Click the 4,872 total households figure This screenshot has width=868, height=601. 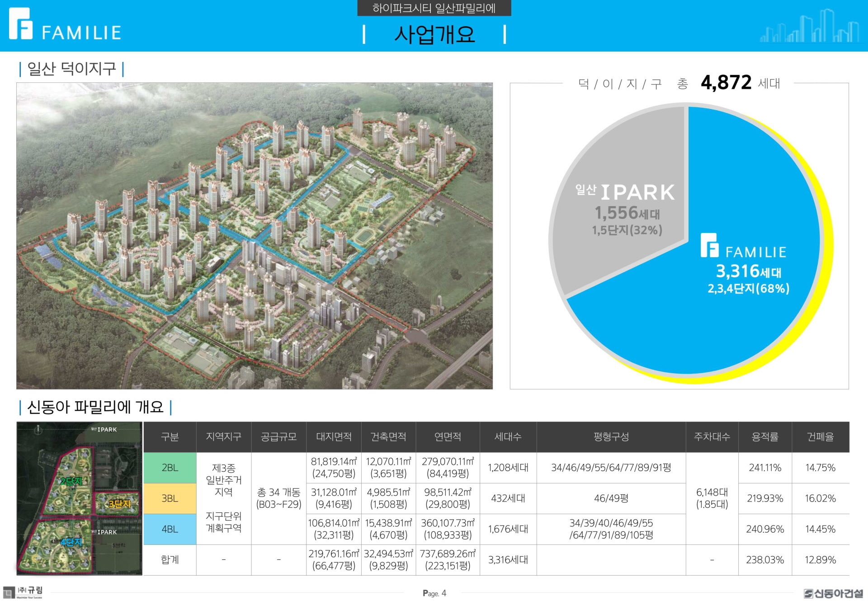pyautogui.click(x=726, y=82)
